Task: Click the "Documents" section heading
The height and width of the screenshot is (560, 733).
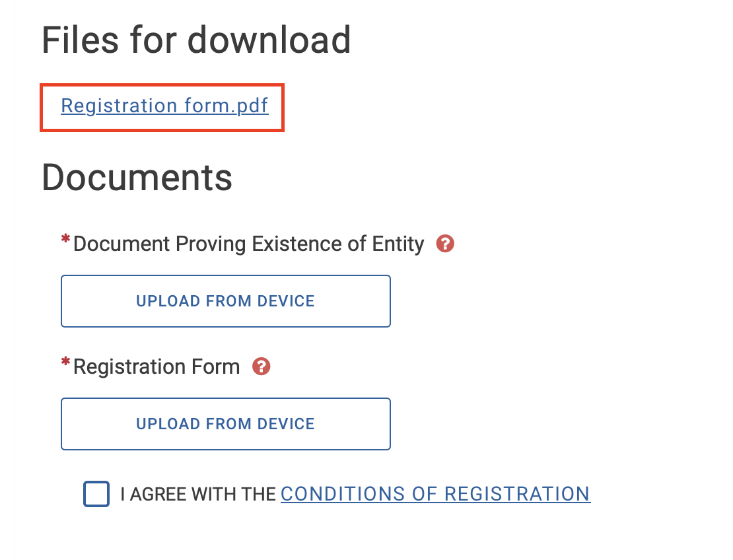Action: tap(137, 178)
